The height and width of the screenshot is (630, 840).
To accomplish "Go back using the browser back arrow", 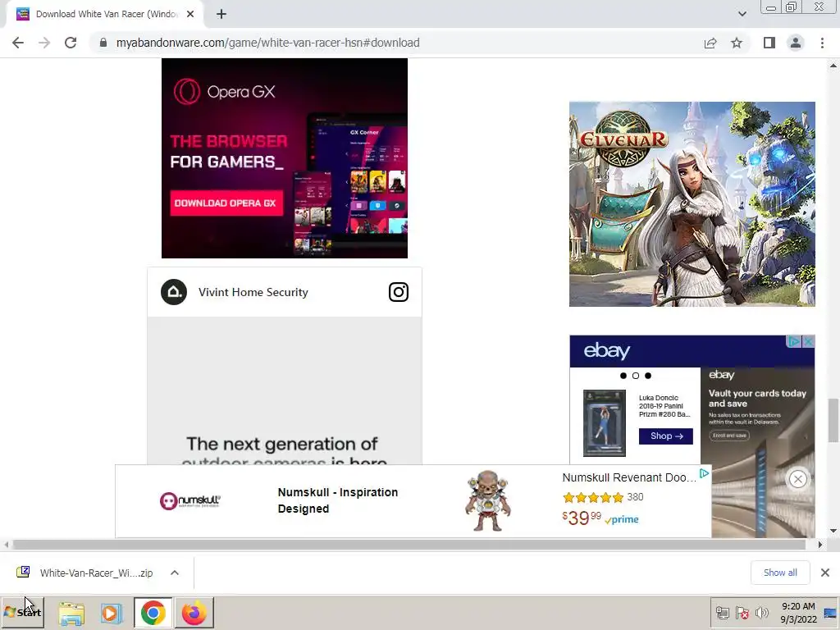I will [x=18, y=43].
